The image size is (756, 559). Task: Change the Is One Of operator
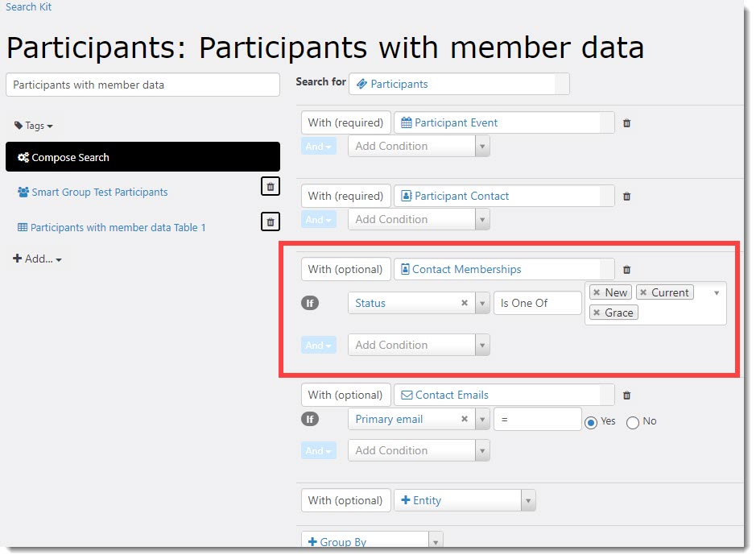(538, 304)
